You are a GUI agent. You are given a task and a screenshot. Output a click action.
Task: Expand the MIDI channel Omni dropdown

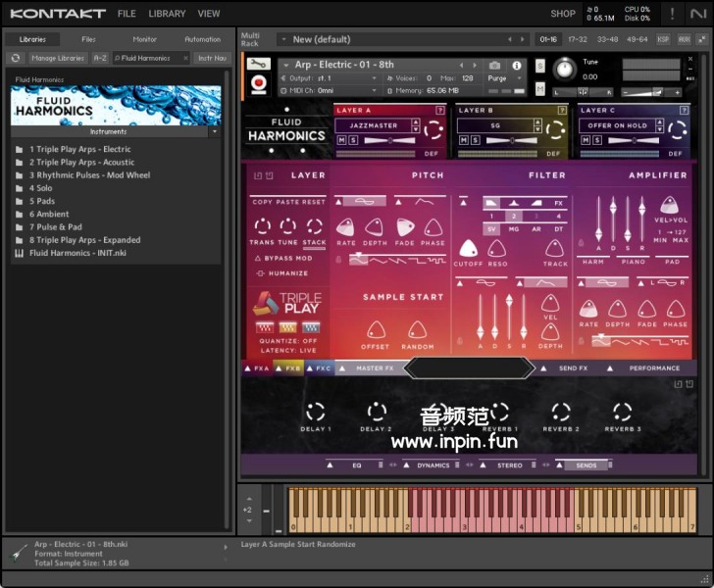(x=327, y=90)
